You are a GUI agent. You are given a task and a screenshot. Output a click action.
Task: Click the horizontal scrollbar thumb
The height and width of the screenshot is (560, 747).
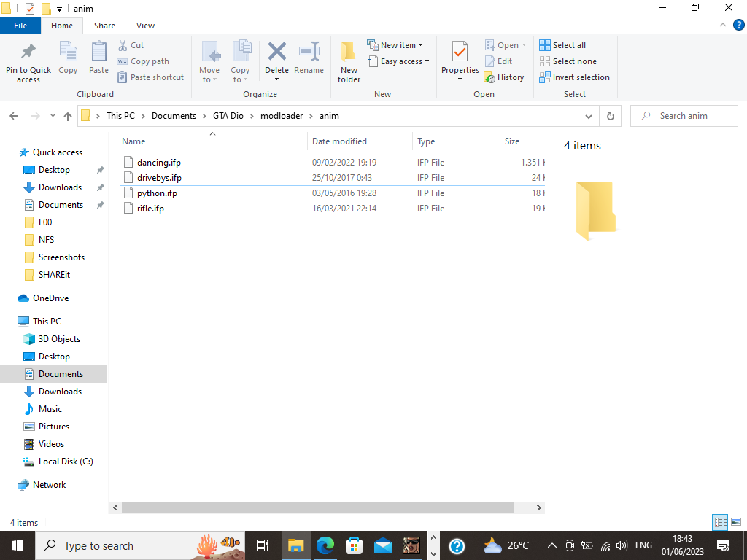(x=317, y=507)
